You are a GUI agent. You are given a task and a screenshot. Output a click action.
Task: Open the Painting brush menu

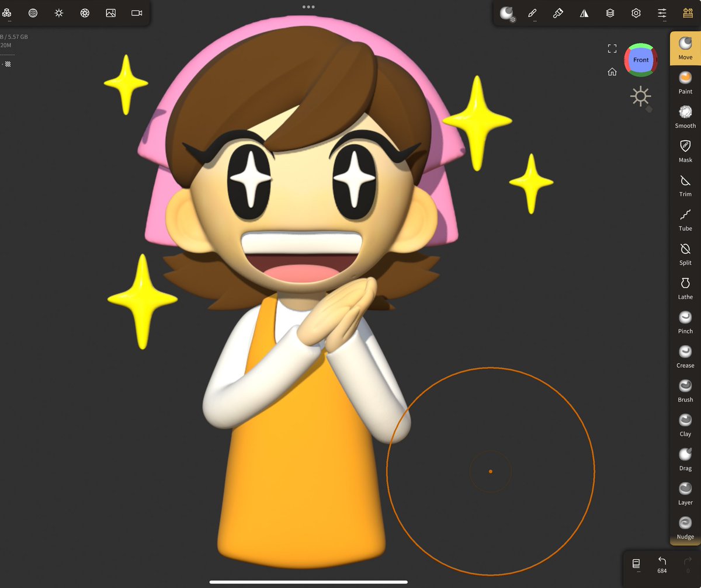(558, 13)
